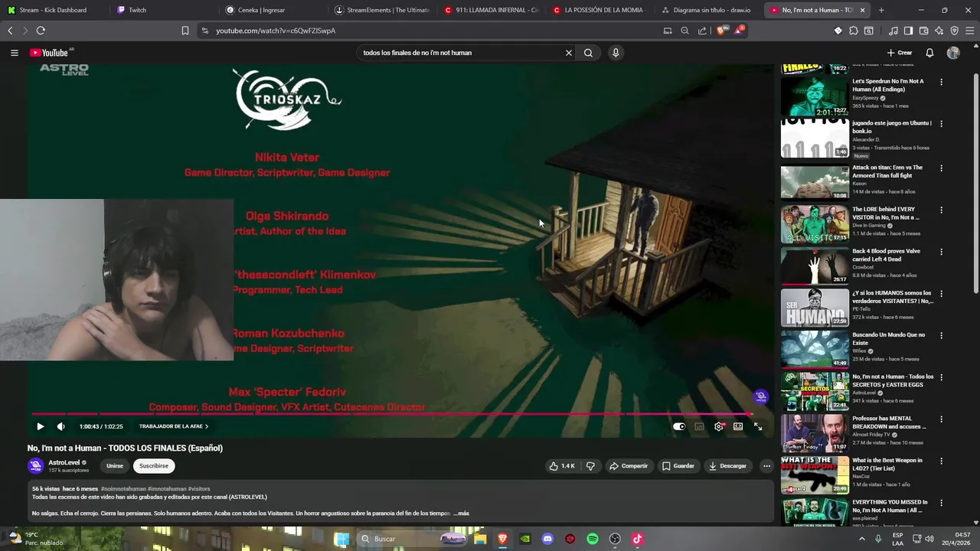Enter fullscreen mode

pyautogui.click(x=758, y=426)
